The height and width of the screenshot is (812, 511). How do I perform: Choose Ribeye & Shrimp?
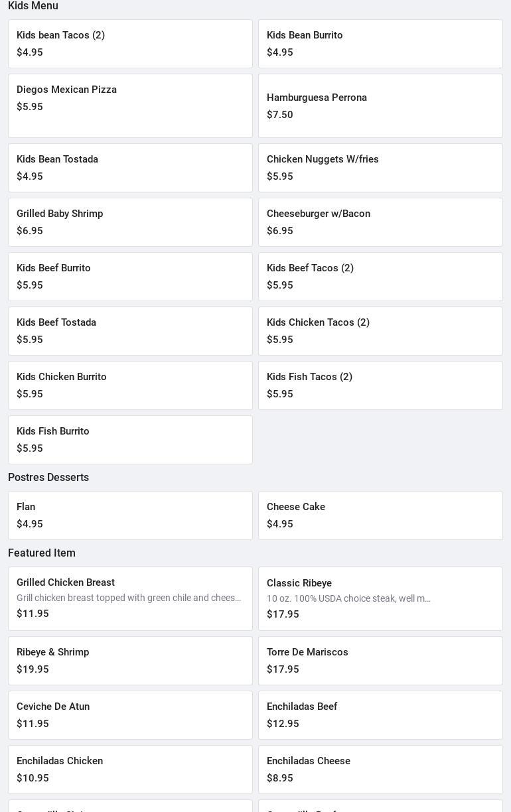point(130,661)
